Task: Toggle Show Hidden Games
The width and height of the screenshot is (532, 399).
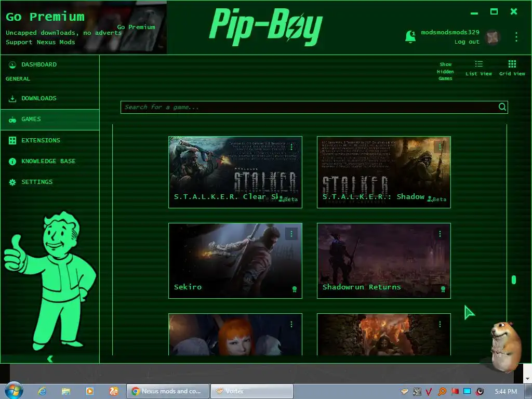Action: [445, 71]
